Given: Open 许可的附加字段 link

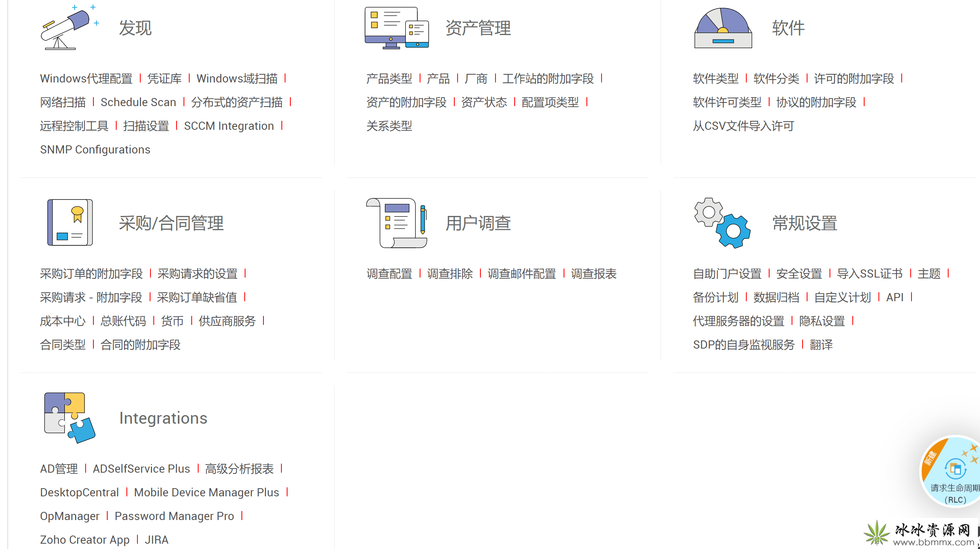Looking at the screenshot, I should click(x=854, y=78).
